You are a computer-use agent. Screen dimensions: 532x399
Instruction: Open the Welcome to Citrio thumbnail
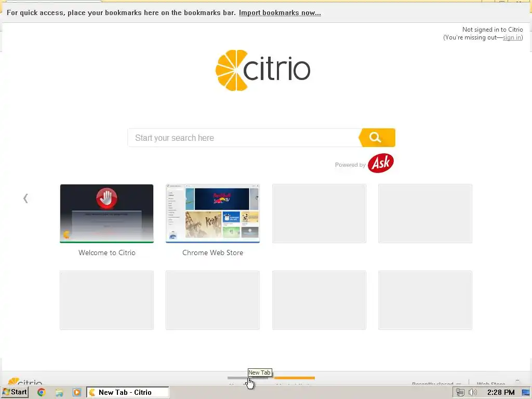107,214
